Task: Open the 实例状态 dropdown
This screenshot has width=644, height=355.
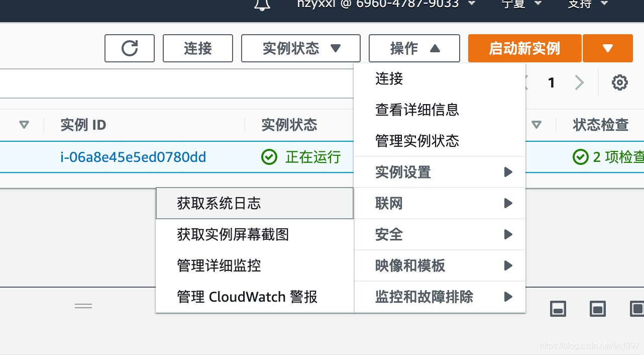Action: (300, 48)
